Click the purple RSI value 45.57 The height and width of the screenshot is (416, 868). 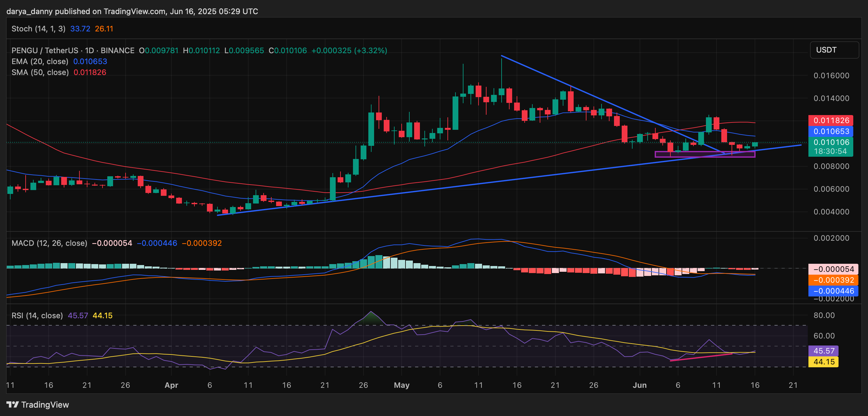[824, 351]
